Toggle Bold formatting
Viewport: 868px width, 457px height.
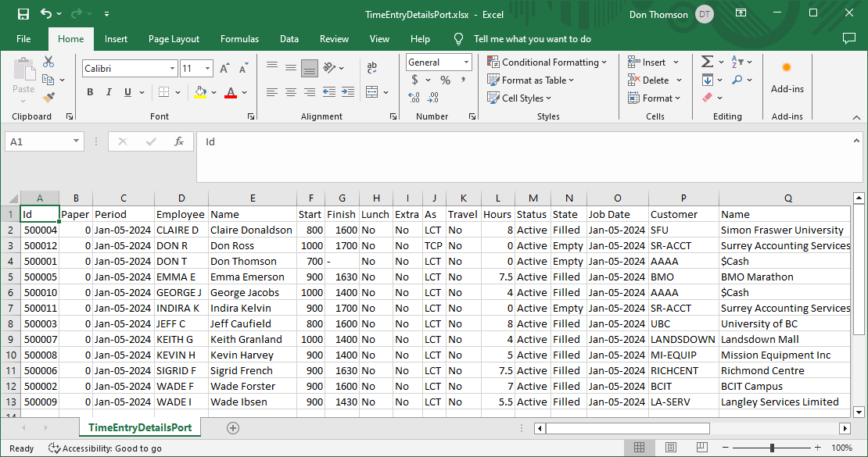tap(90, 92)
